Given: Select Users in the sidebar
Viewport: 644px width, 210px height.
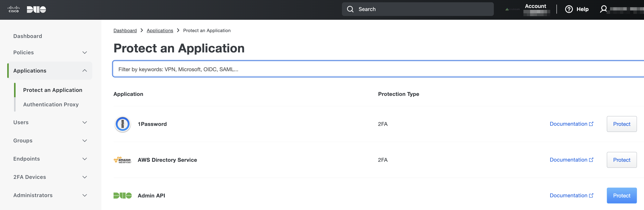Looking at the screenshot, I should pos(21,122).
